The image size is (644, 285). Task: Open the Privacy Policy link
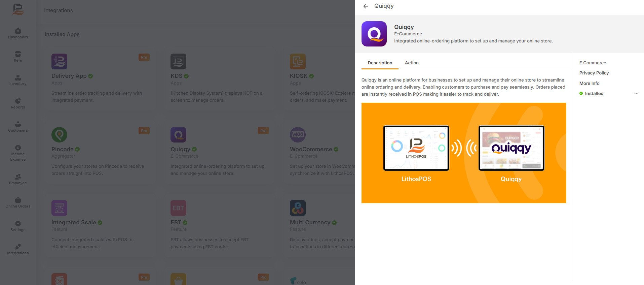click(594, 73)
